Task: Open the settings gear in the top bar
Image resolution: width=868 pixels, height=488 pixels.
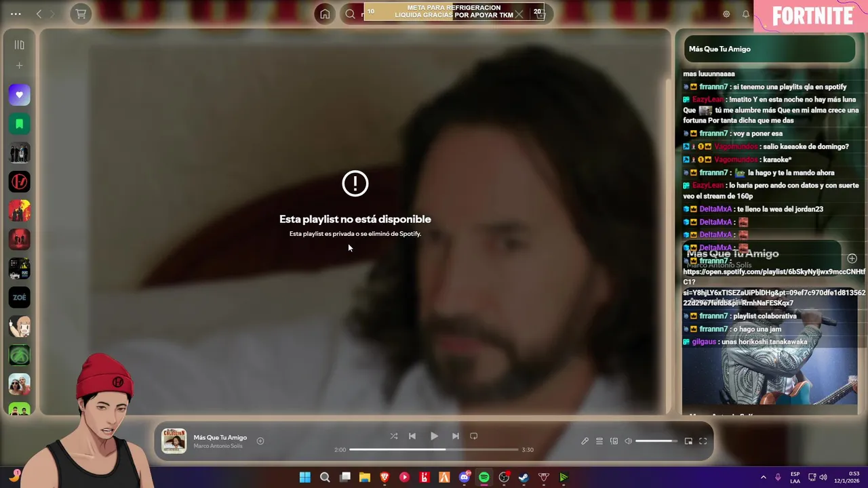Action: tap(726, 14)
